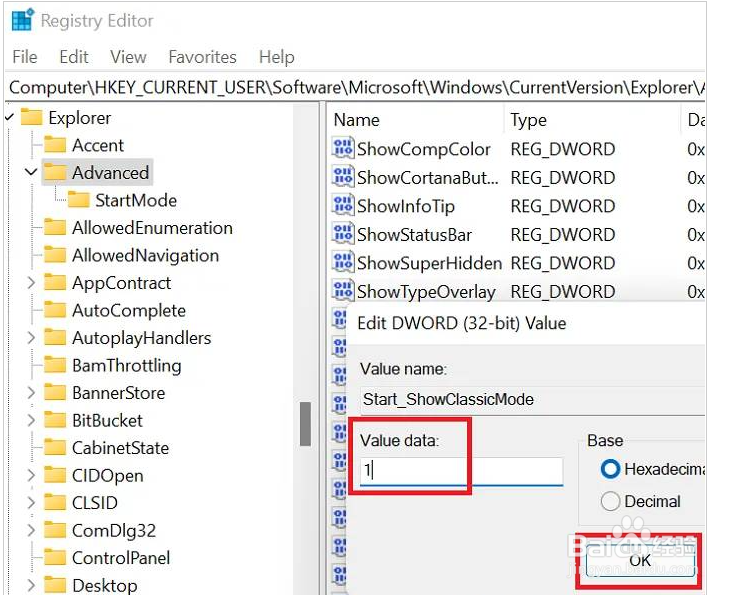Screen dimensions: 740x595
Task: Select the Advanced folder icon
Action: click(55, 173)
